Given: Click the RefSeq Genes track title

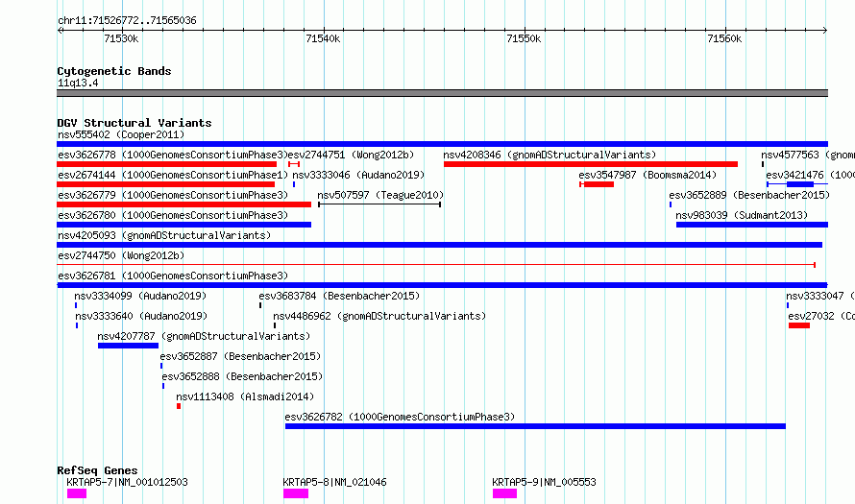Looking at the screenshot, I should pos(97,470).
